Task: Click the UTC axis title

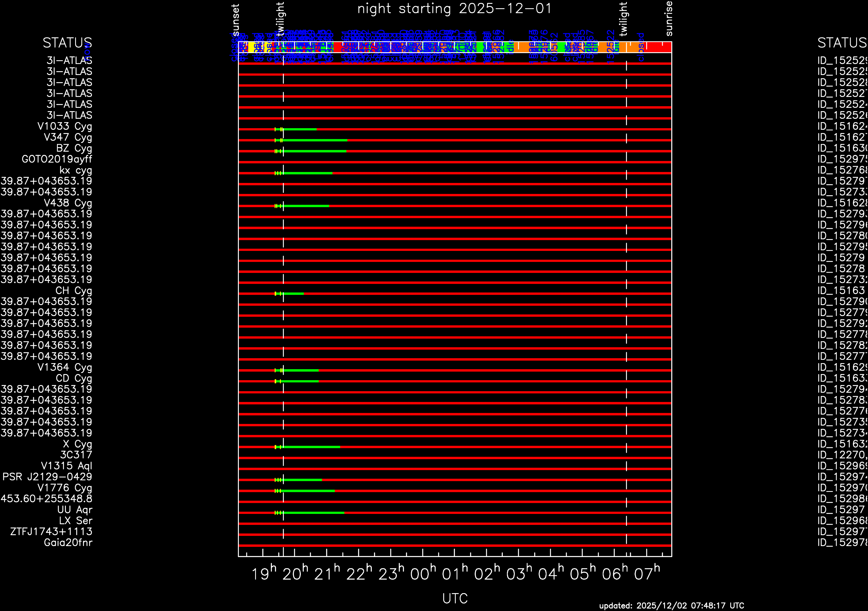Action: pyautogui.click(x=455, y=599)
